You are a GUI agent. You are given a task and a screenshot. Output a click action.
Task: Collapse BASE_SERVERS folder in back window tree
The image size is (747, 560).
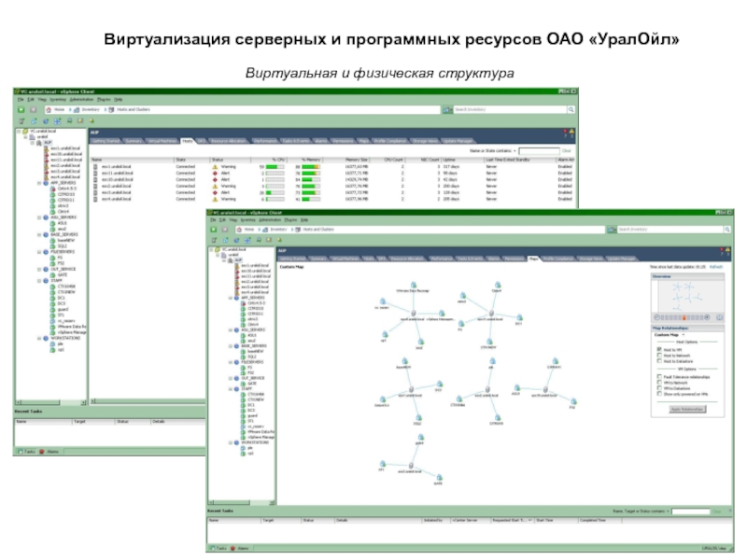pyautogui.click(x=39, y=235)
